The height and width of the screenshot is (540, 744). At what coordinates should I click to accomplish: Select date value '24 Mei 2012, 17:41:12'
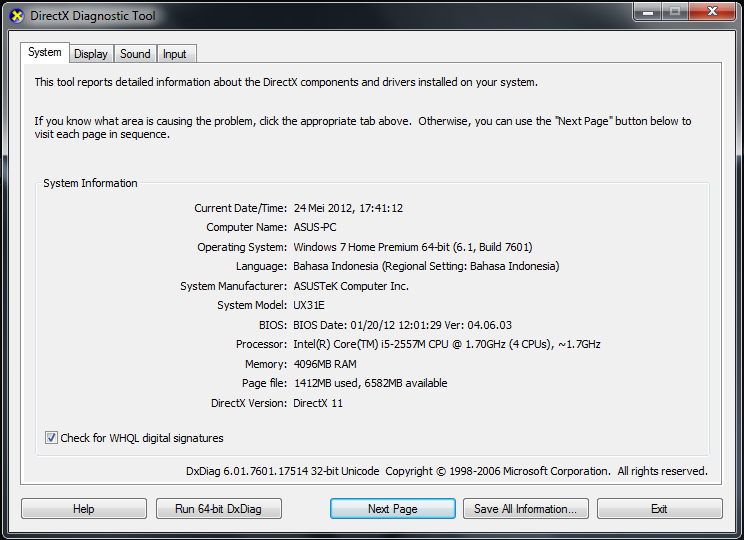click(x=348, y=208)
